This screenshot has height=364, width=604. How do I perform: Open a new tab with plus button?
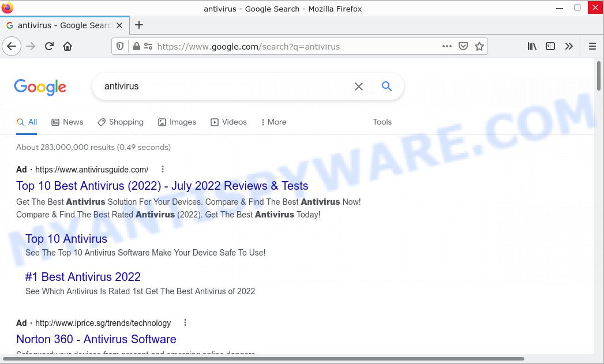139,25
